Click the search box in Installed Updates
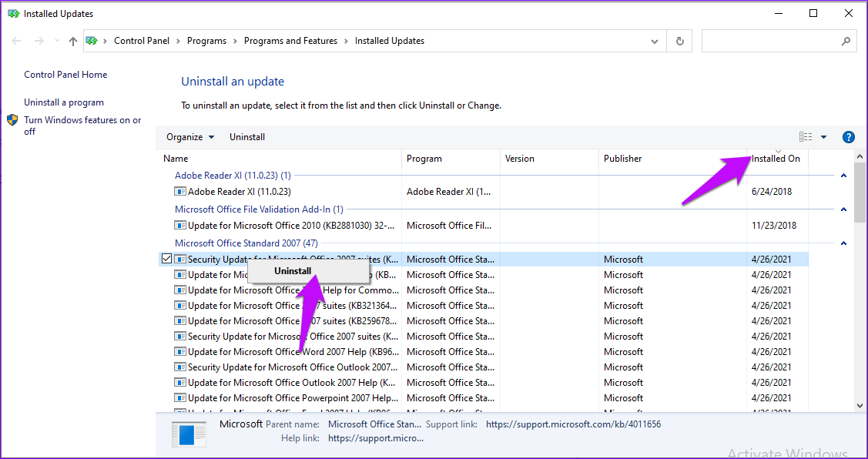This screenshot has height=459, width=868. click(x=779, y=41)
